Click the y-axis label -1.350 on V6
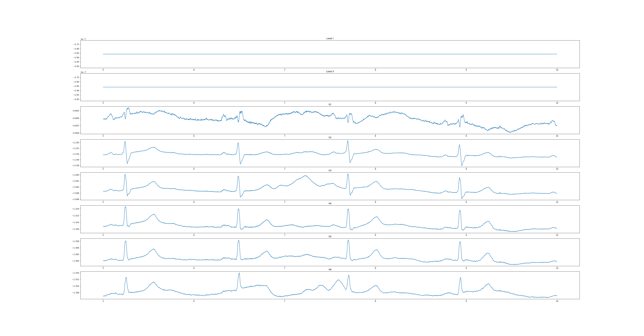Screen dimensions: 644x336 (x=76, y=273)
